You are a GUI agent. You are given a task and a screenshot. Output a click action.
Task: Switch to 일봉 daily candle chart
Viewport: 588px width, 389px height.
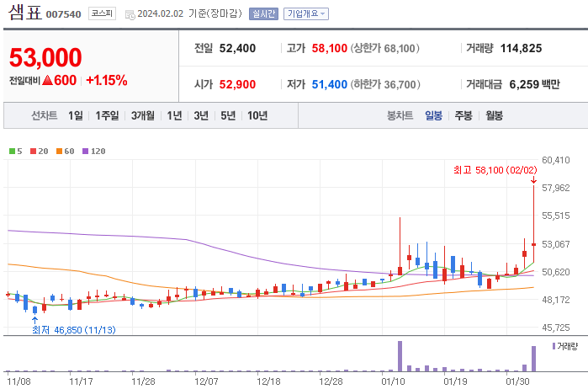(433, 115)
